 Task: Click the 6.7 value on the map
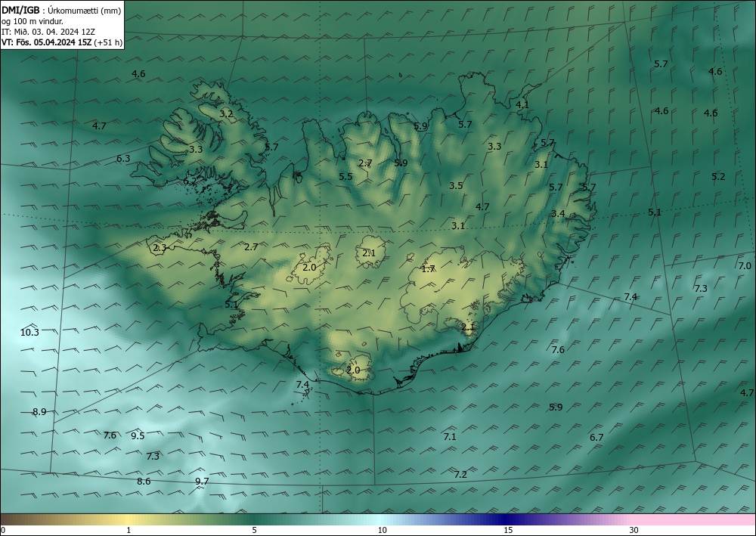tap(597, 438)
